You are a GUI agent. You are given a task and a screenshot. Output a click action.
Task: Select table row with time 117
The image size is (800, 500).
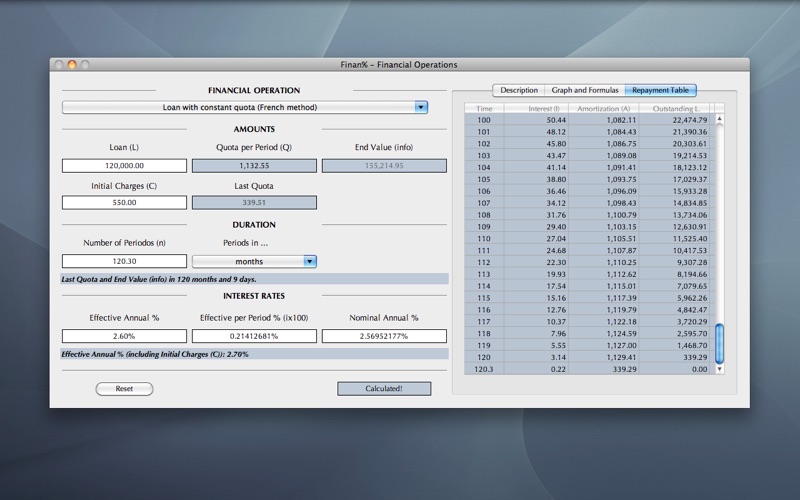(589, 322)
